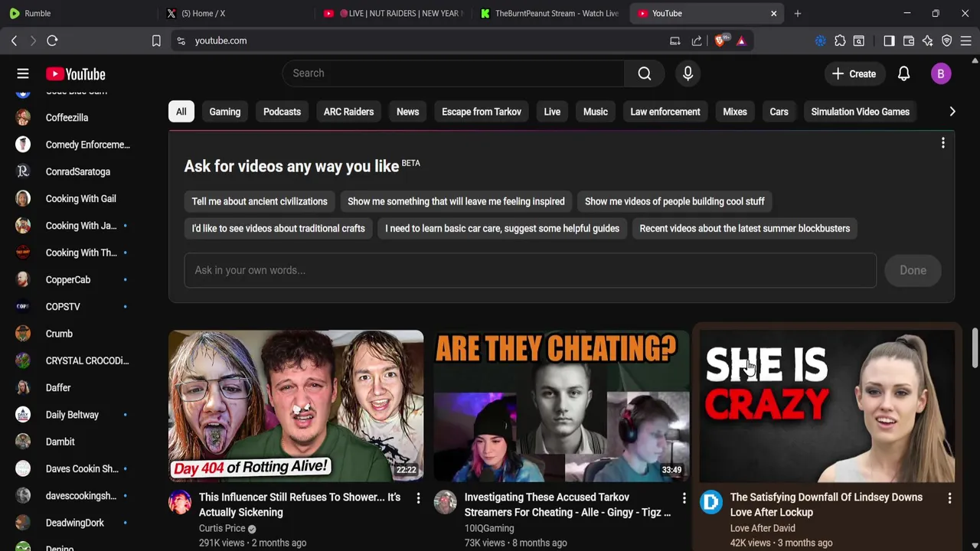Image resolution: width=980 pixels, height=551 pixels.
Task: Open the notifications bell
Action: (903, 73)
